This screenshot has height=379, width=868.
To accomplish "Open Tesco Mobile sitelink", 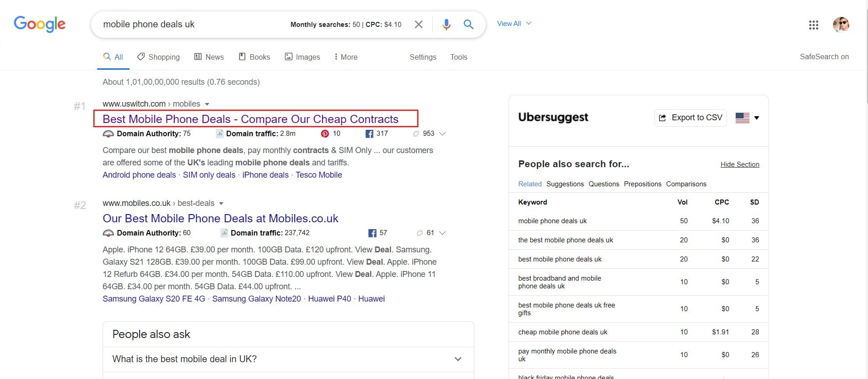I will coord(319,175).
